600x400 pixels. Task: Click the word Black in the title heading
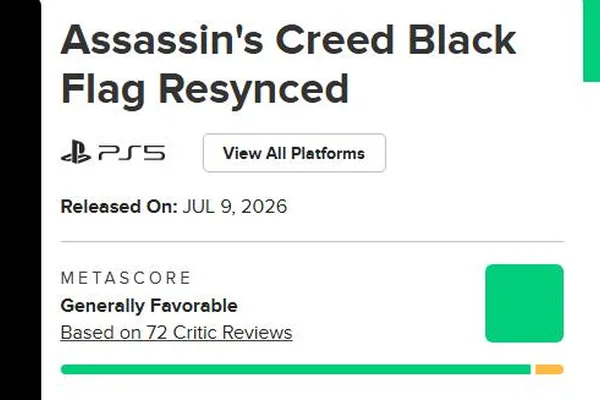coord(462,40)
